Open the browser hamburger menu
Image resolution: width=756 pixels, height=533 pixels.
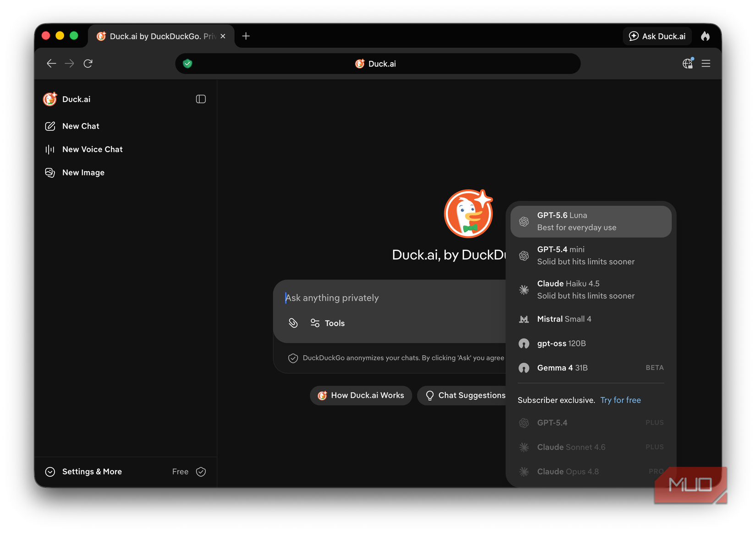pyautogui.click(x=706, y=64)
